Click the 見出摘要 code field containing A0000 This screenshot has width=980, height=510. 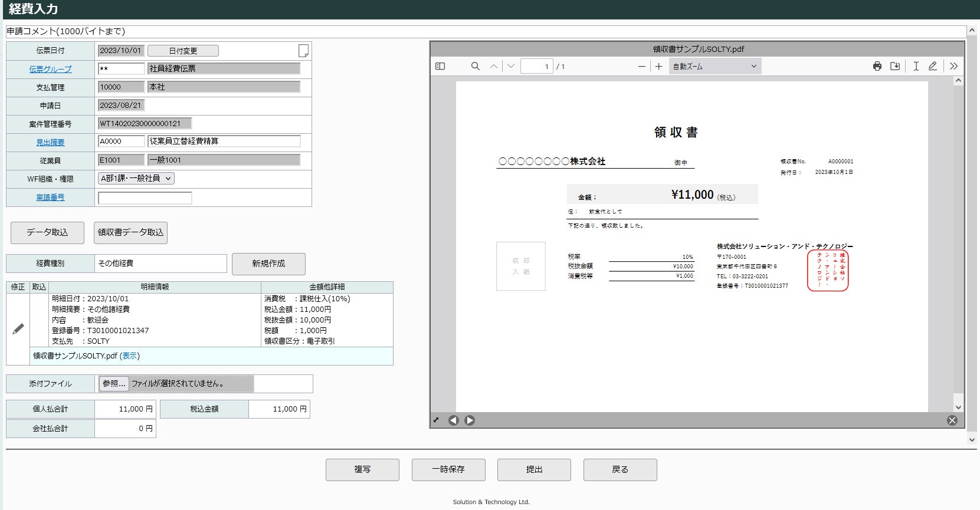point(121,142)
